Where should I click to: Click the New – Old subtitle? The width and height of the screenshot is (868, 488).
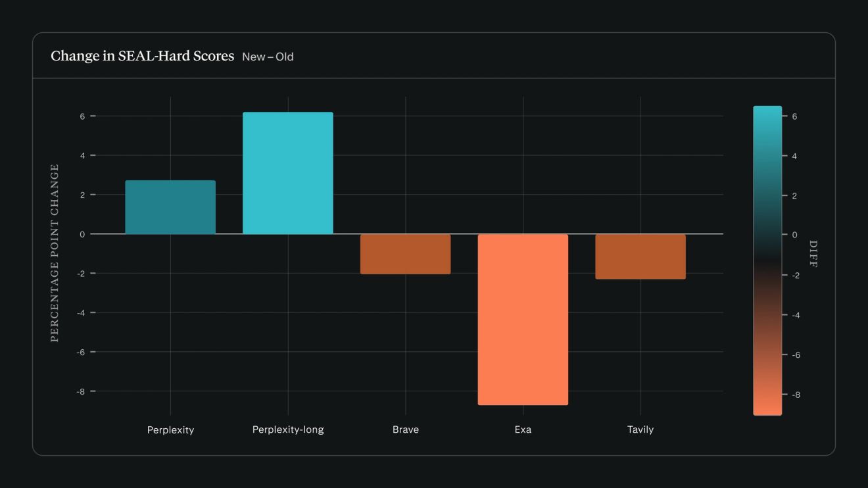[268, 57]
